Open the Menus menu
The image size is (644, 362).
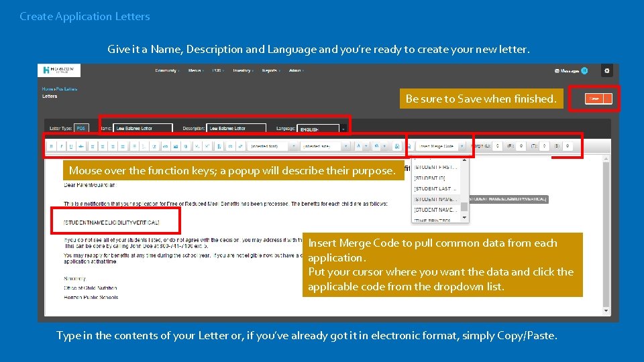(x=195, y=70)
